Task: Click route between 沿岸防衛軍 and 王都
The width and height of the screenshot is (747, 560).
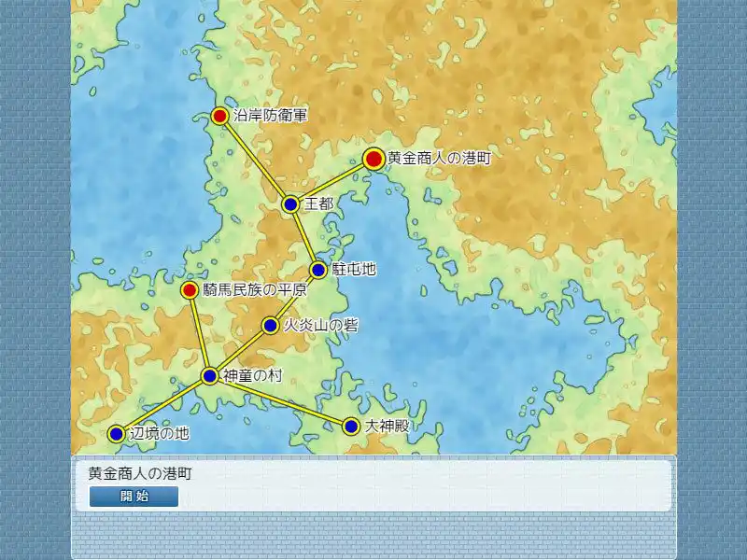Action: point(252,161)
